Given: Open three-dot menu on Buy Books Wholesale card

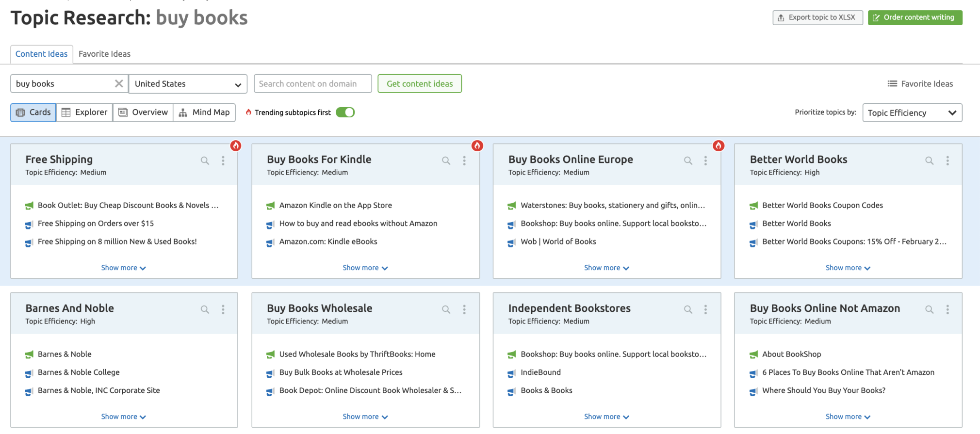Looking at the screenshot, I should coord(464,309).
